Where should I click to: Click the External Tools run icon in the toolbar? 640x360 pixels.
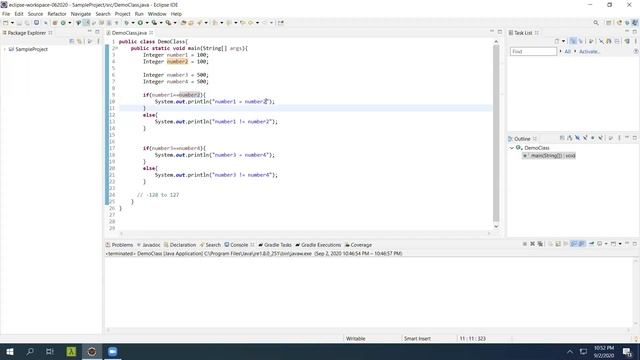(168, 23)
